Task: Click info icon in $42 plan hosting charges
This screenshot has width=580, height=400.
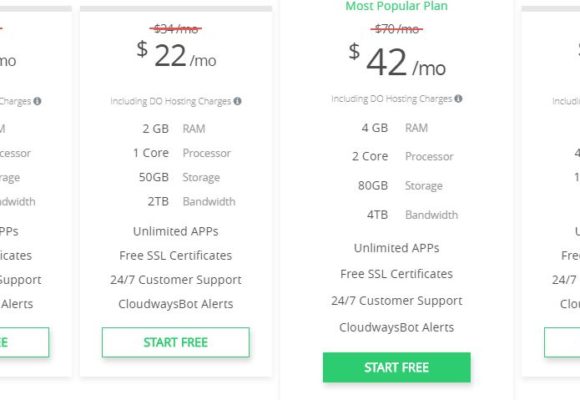Action: coord(458,99)
